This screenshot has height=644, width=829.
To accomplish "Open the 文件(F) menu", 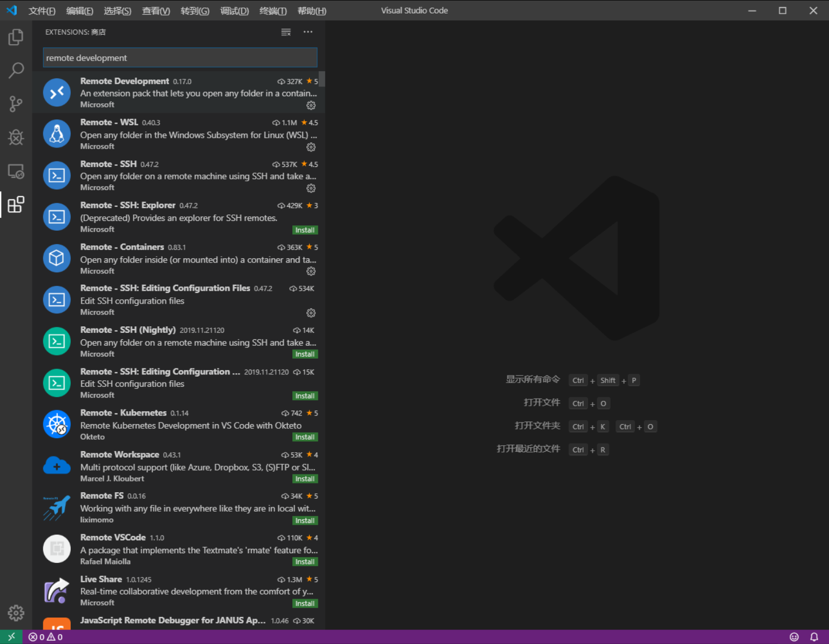I will [x=42, y=11].
